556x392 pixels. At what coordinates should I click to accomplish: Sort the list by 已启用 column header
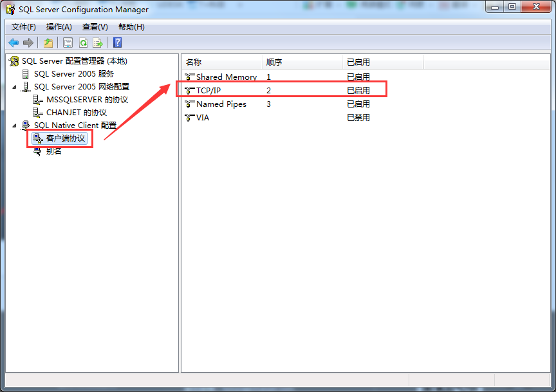(x=383, y=62)
